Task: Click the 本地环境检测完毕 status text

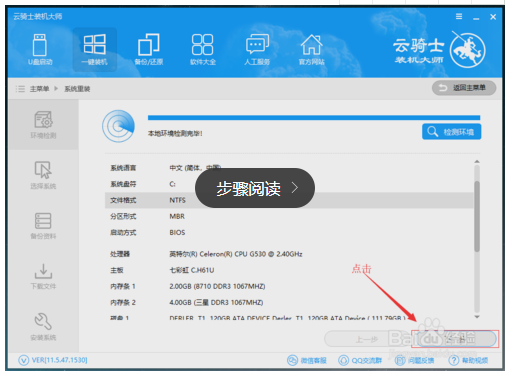Action: [x=175, y=133]
